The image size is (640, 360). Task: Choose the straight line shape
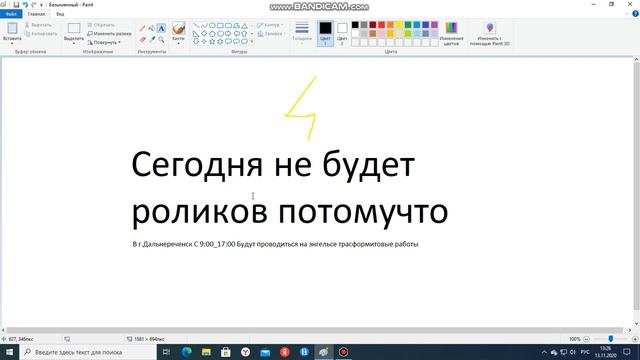coord(196,25)
